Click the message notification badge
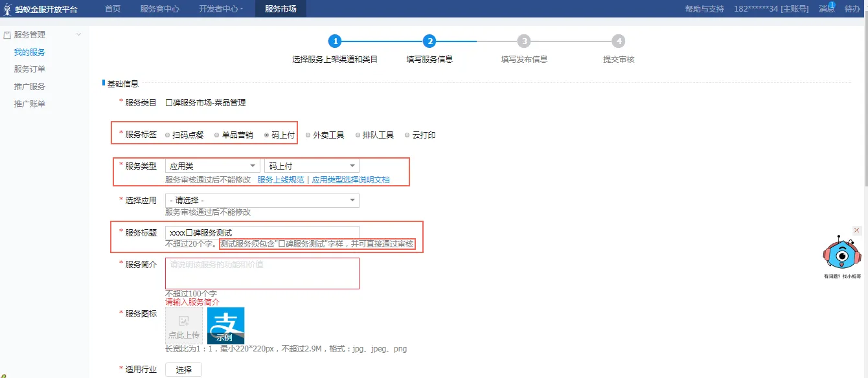 [x=832, y=5]
